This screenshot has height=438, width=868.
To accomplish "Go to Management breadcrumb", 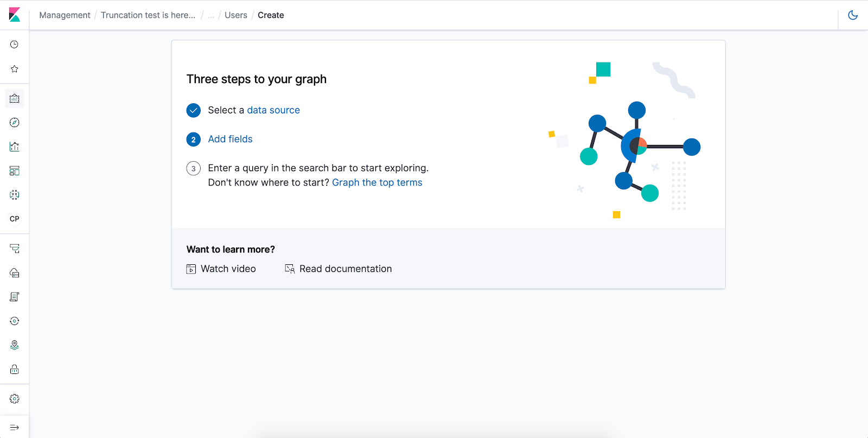I will pyautogui.click(x=65, y=15).
